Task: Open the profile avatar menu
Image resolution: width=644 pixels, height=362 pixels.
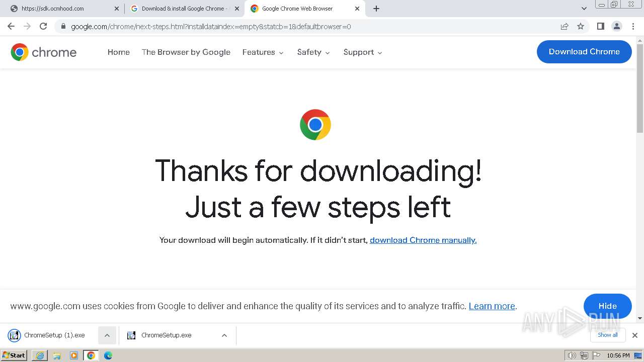Action: [x=616, y=26]
